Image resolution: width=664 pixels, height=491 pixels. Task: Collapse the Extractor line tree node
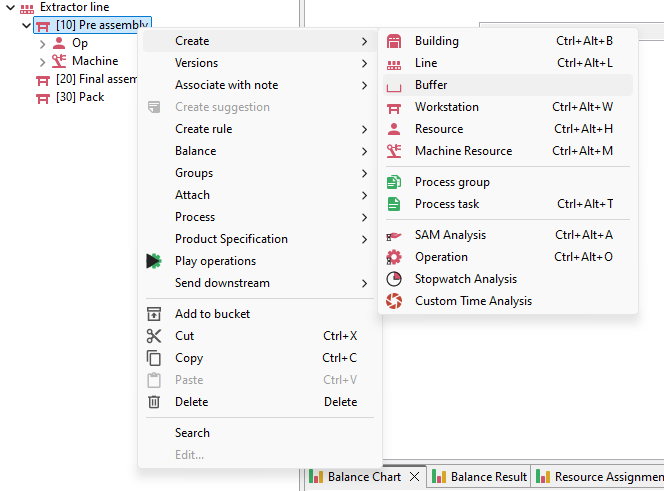coord(10,7)
